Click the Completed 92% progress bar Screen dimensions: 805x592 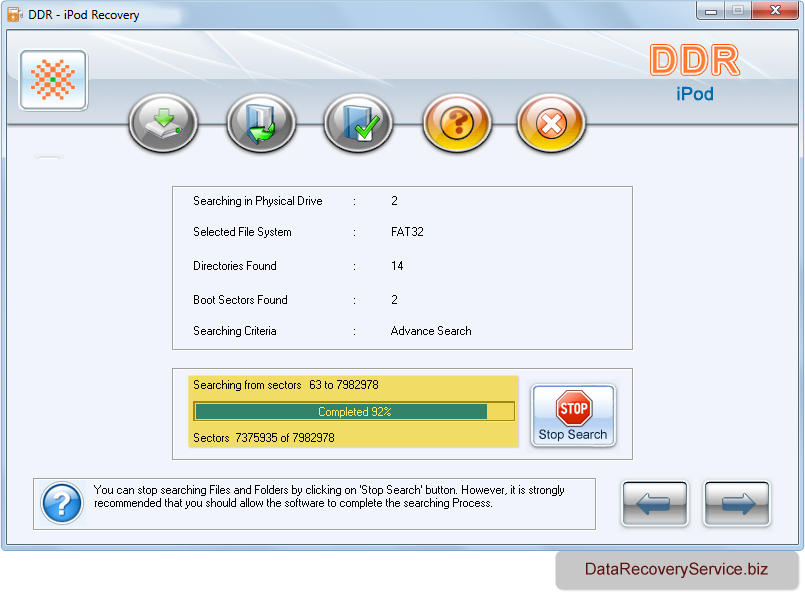pyautogui.click(x=354, y=412)
